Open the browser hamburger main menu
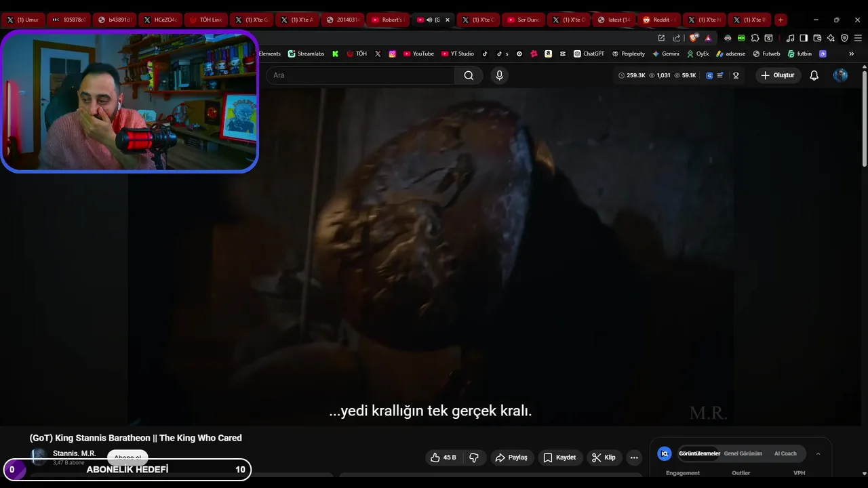The width and height of the screenshot is (868, 488). point(858,38)
